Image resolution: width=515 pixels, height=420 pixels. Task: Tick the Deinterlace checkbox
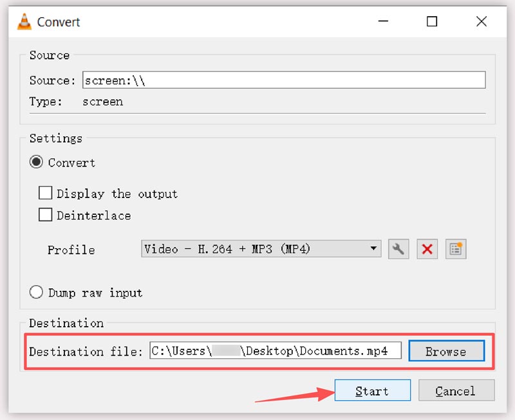tap(46, 215)
